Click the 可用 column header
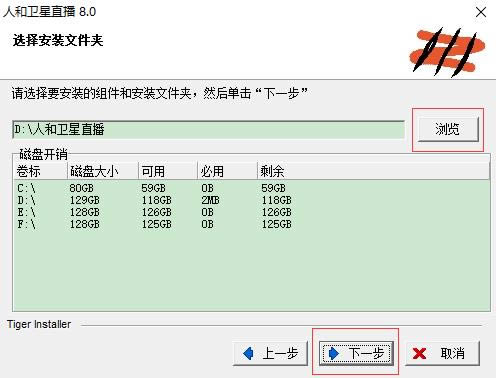496x378 pixels. click(168, 171)
